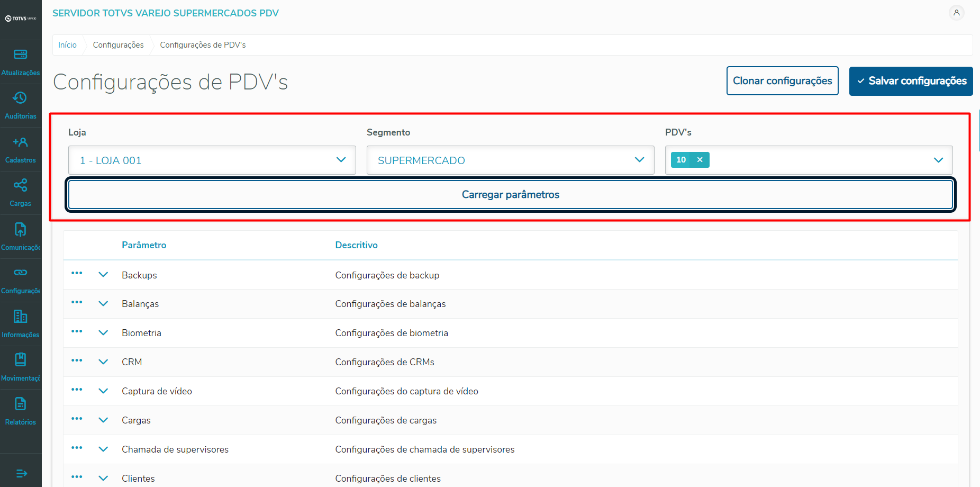Expand the Captura de vídeo row
The width and height of the screenshot is (980, 487).
[x=103, y=391]
